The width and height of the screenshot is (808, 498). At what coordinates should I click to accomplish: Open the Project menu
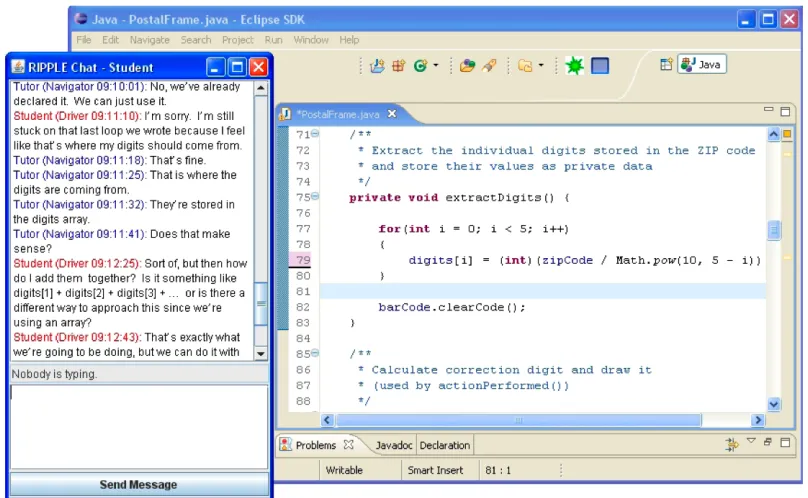238,40
